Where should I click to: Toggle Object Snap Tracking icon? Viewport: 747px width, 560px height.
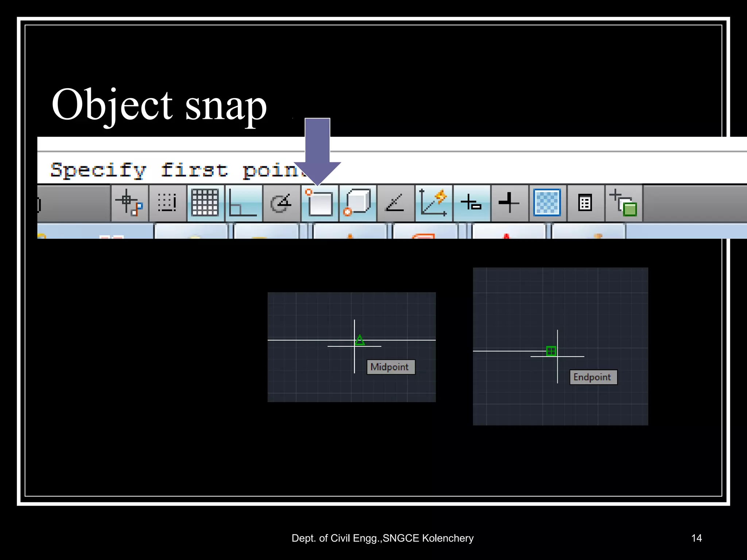395,203
